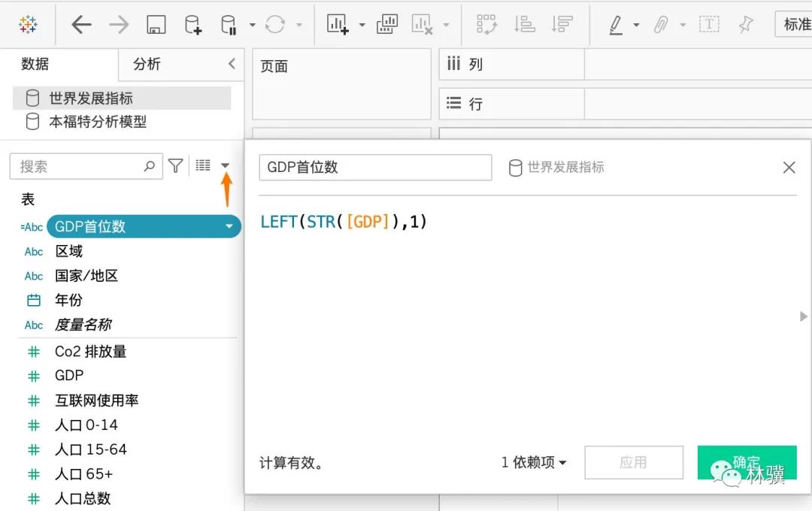Select the GDP首位数 calculated field

point(144,226)
